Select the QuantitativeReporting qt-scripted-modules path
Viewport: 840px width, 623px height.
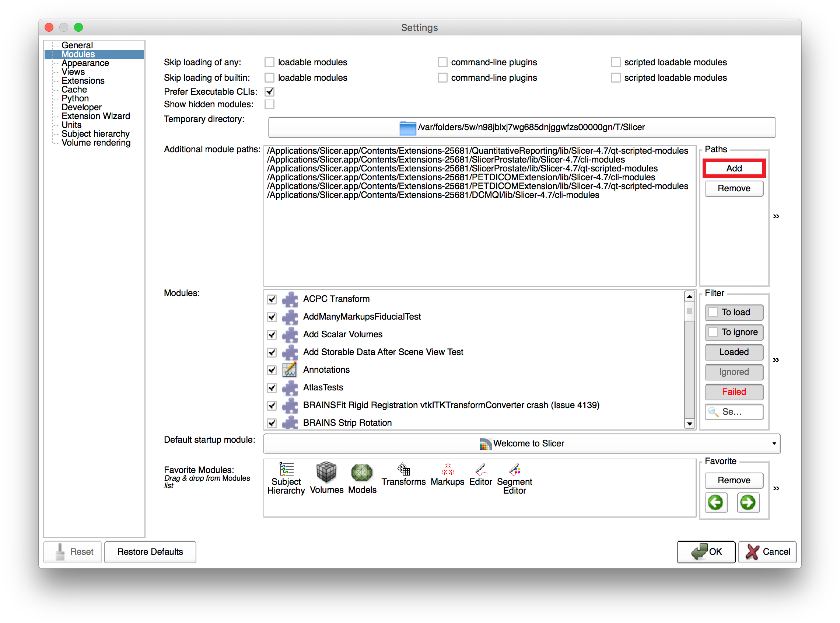477,151
